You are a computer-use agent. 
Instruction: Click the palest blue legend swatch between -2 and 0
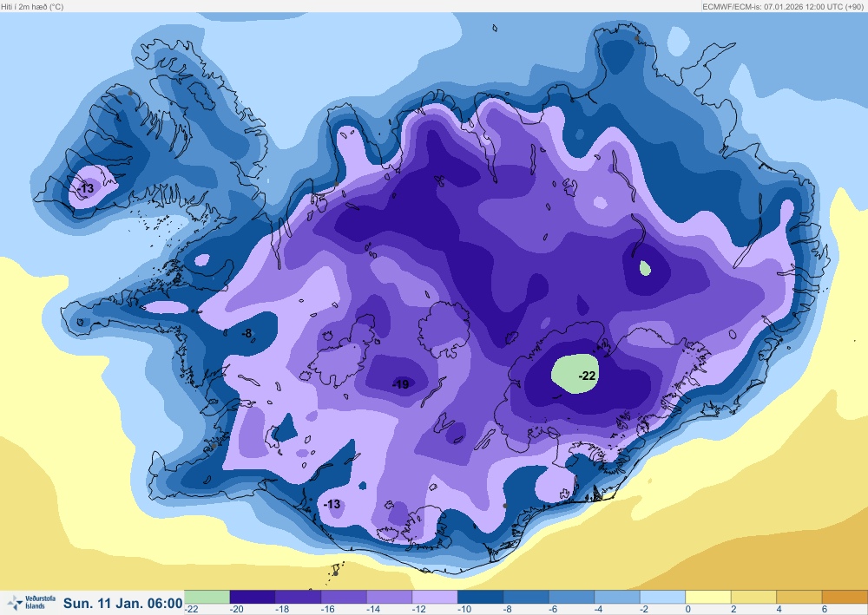tap(662, 597)
